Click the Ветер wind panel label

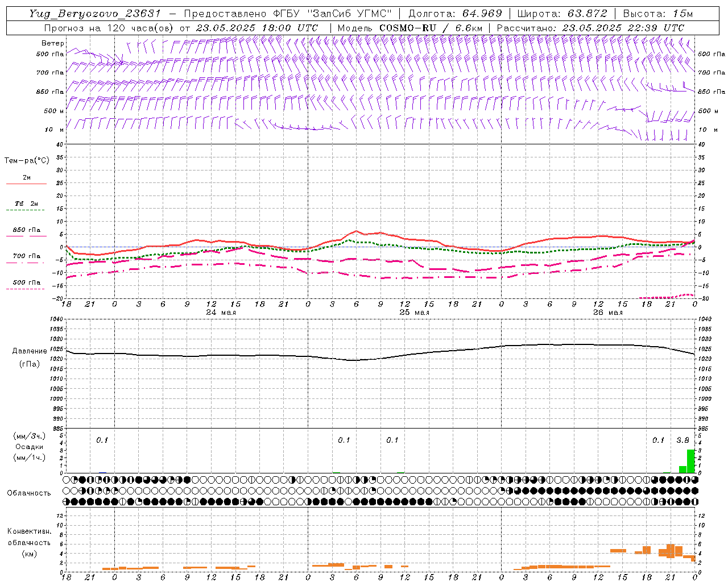53,43
